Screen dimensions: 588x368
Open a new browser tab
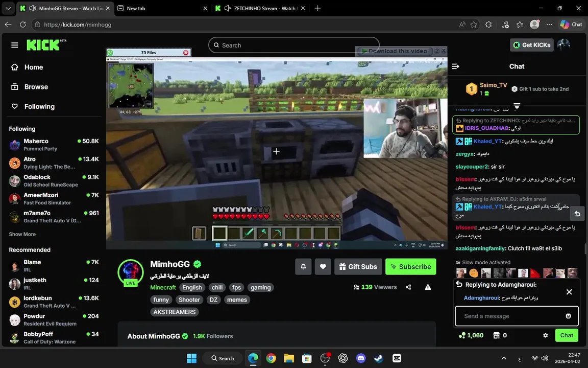click(x=317, y=8)
